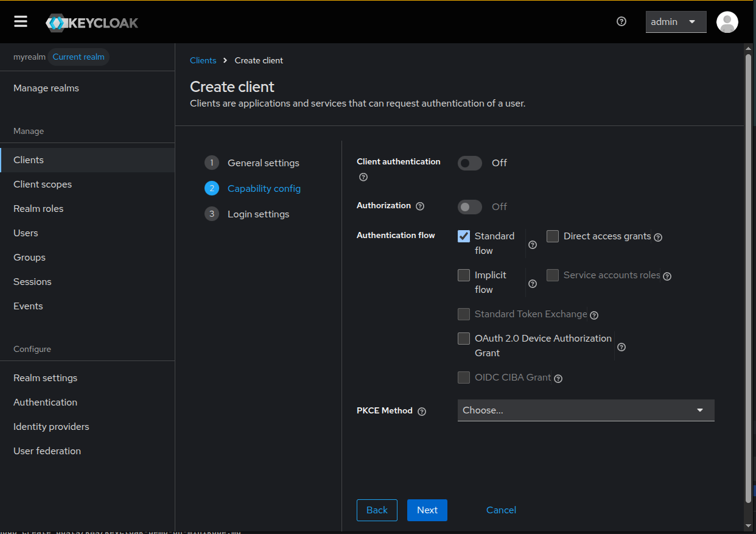Open User federation in sidebar
Screen dimensions: 756x534
88,451
